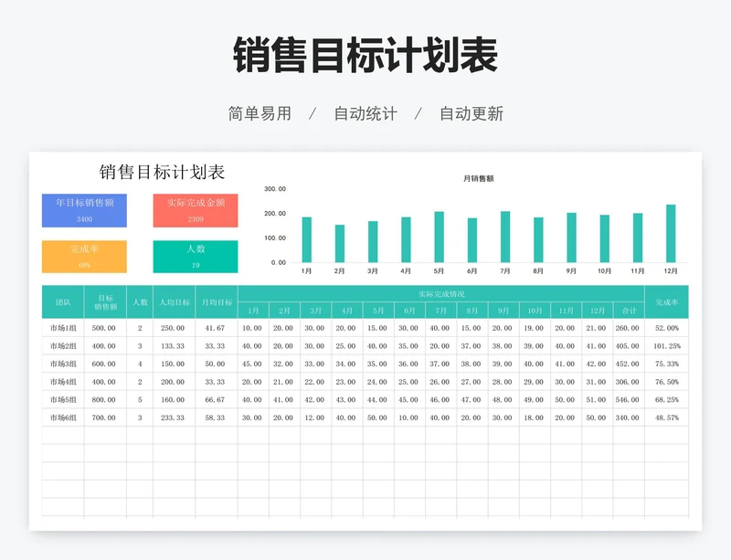Click the 68.25% completion rate cell

667,399
